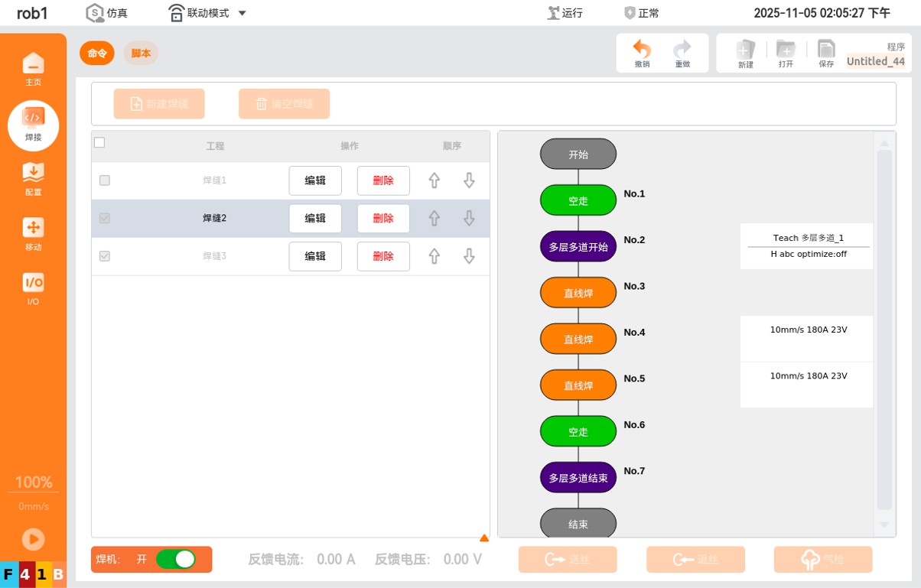Switch to the 脚本 script tab

(x=141, y=53)
